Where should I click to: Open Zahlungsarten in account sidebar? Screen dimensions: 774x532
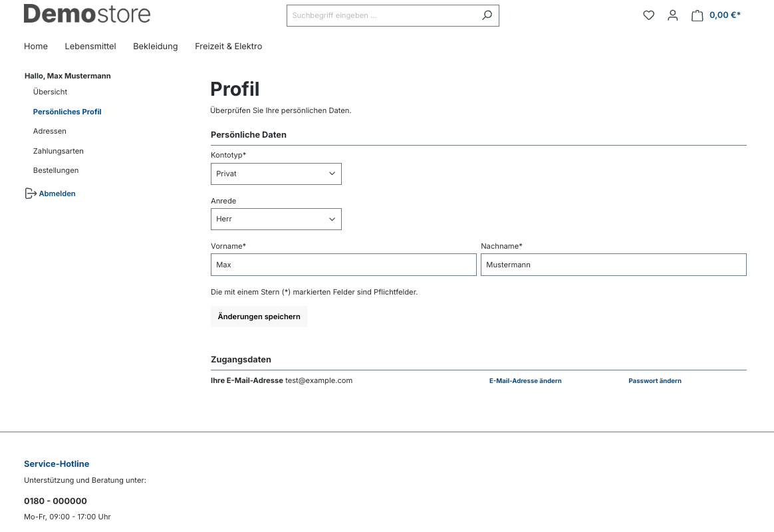(59, 151)
